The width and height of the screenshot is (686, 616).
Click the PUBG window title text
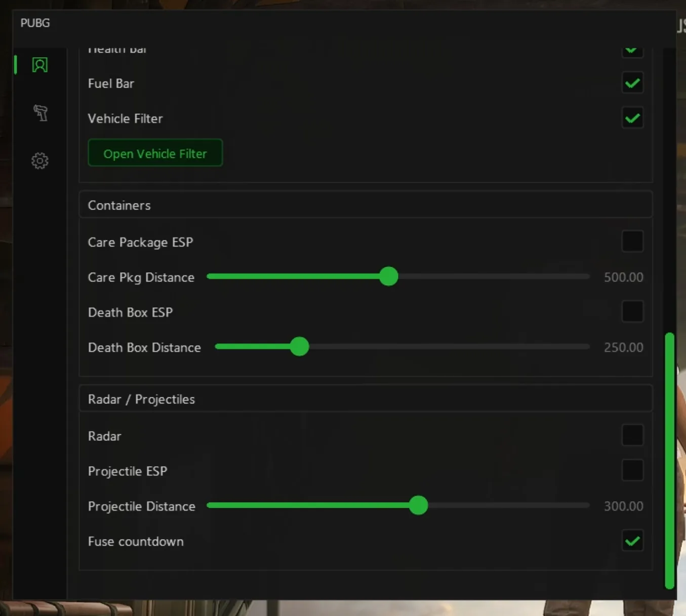point(35,23)
